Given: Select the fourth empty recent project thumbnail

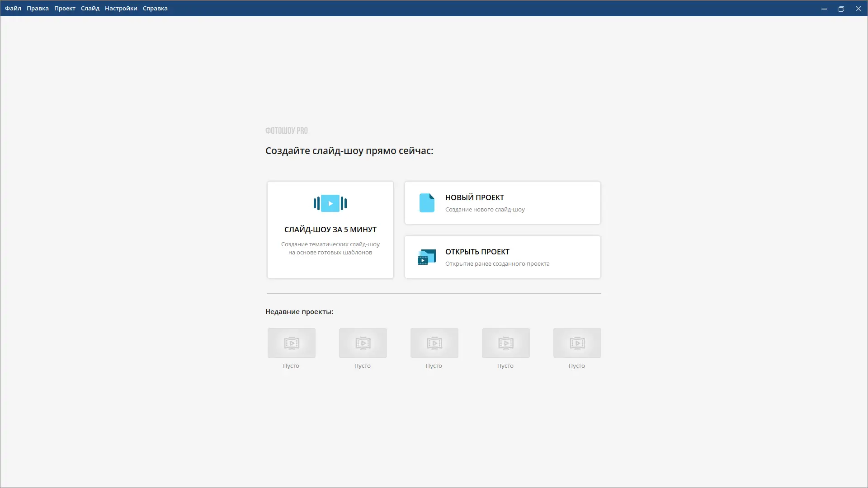Looking at the screenshot, I should [506, 343].
